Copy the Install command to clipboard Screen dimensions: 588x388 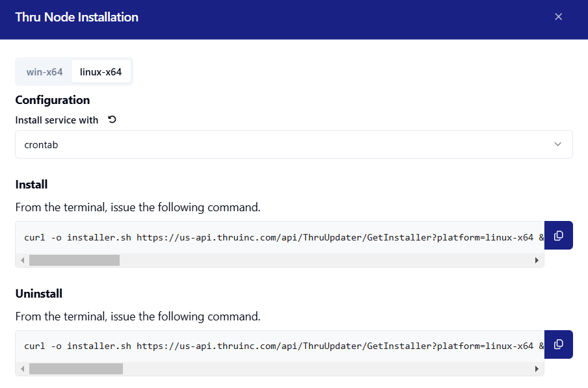(x=558, y=235)
